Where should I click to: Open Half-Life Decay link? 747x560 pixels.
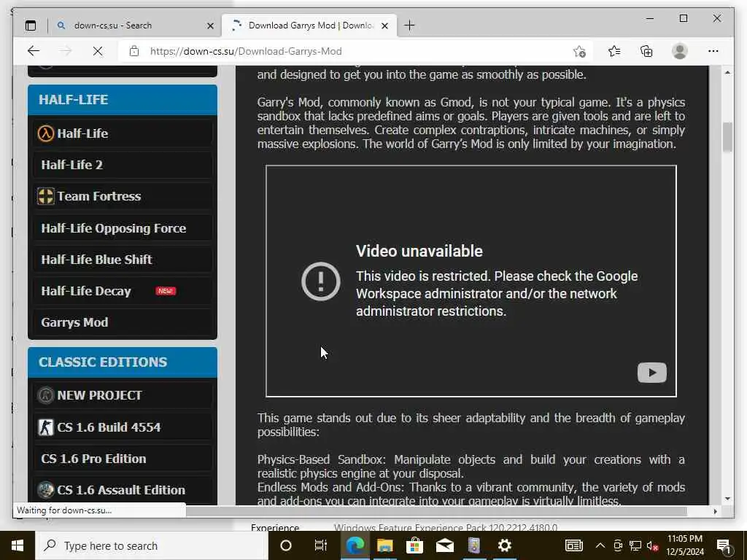click(123, 291)
